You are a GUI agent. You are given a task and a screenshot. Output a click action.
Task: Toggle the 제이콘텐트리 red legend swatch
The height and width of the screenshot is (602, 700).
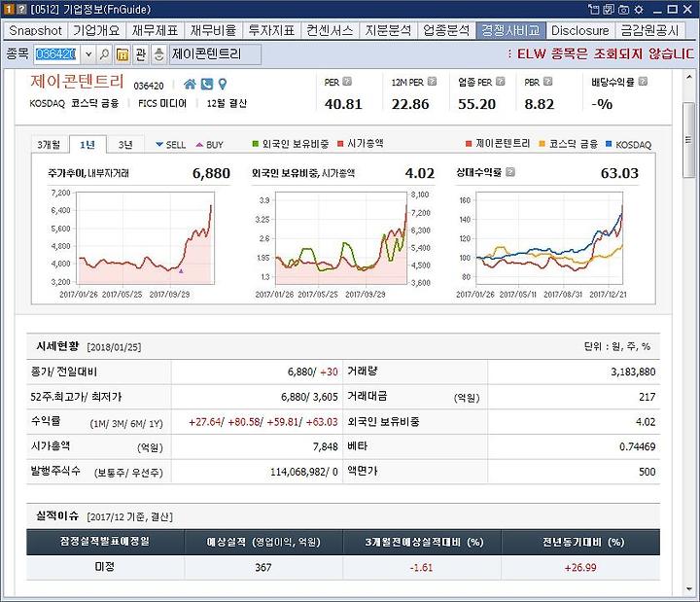(469, 143)
